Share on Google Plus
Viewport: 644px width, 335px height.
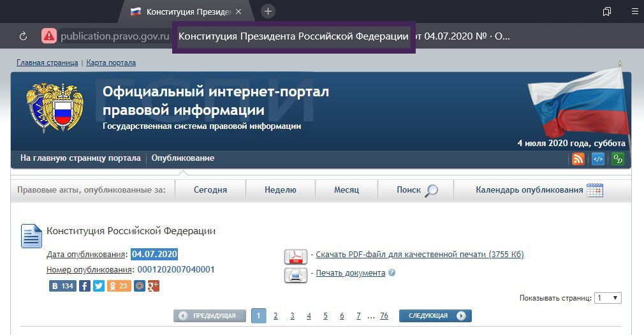click(153, 286)
